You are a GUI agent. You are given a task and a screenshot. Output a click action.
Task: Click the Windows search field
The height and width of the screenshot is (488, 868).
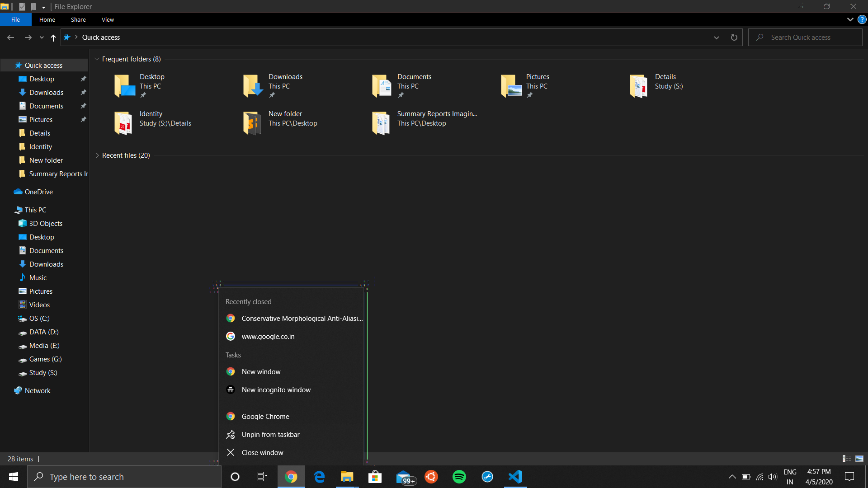click(124, 476)
